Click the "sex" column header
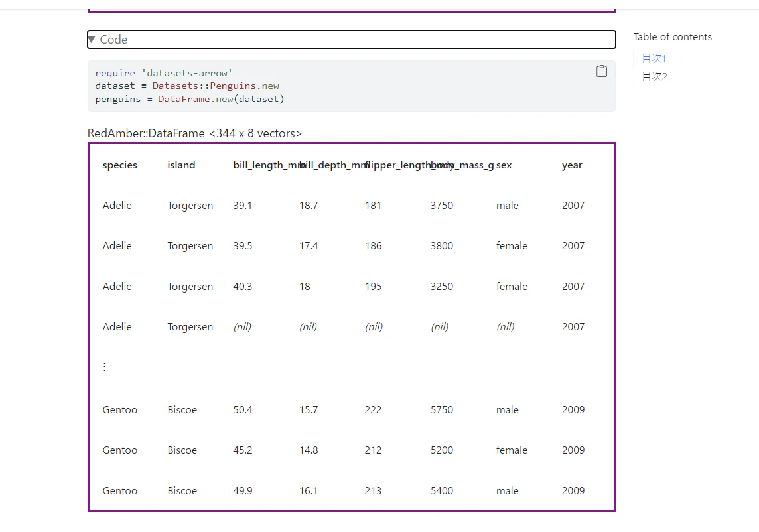 coord(504,165)
